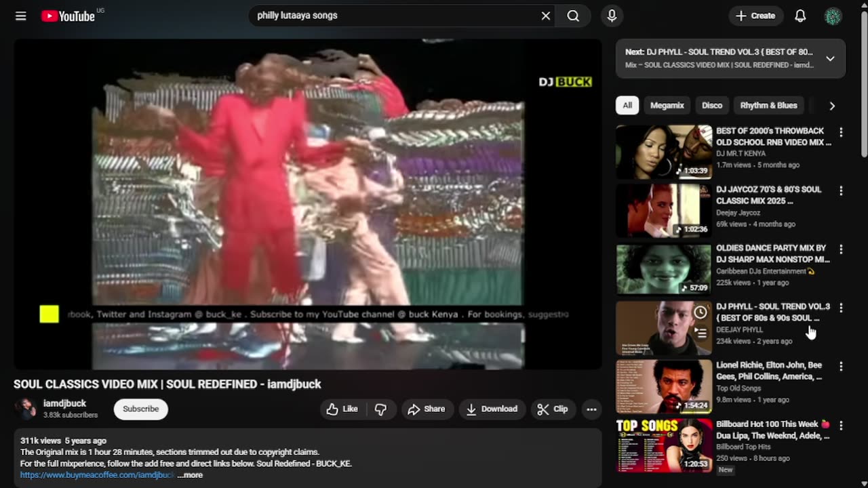868x488 pixels.
Task: Subscribe to iamdjbuck channel
Action: (141, 409)
